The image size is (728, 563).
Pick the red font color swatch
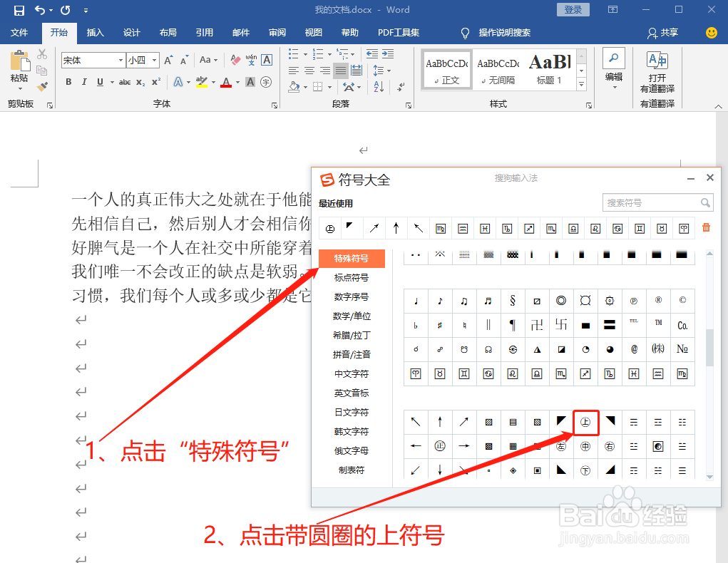[226, 83]
